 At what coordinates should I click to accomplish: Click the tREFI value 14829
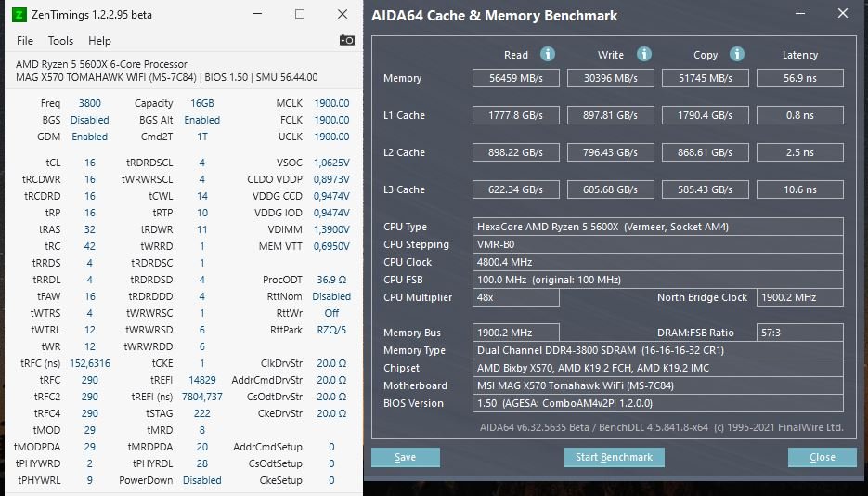click(202, 380)
